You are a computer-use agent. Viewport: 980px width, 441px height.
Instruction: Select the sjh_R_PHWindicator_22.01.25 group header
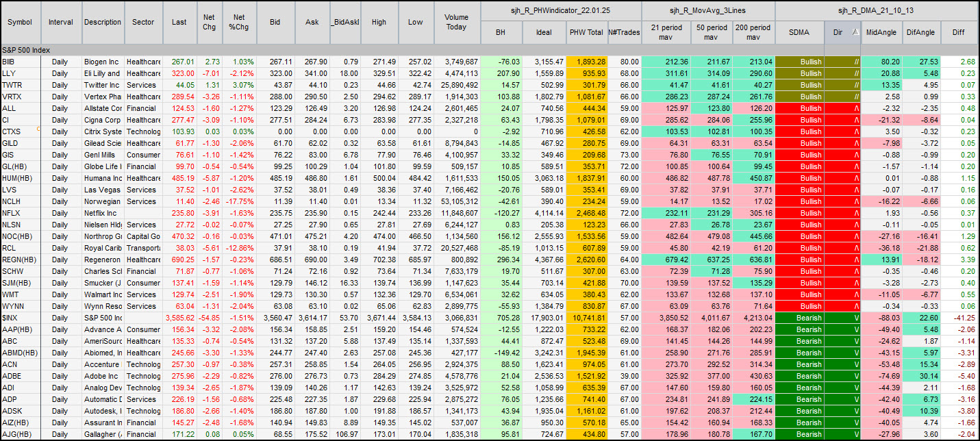point(561,11)
